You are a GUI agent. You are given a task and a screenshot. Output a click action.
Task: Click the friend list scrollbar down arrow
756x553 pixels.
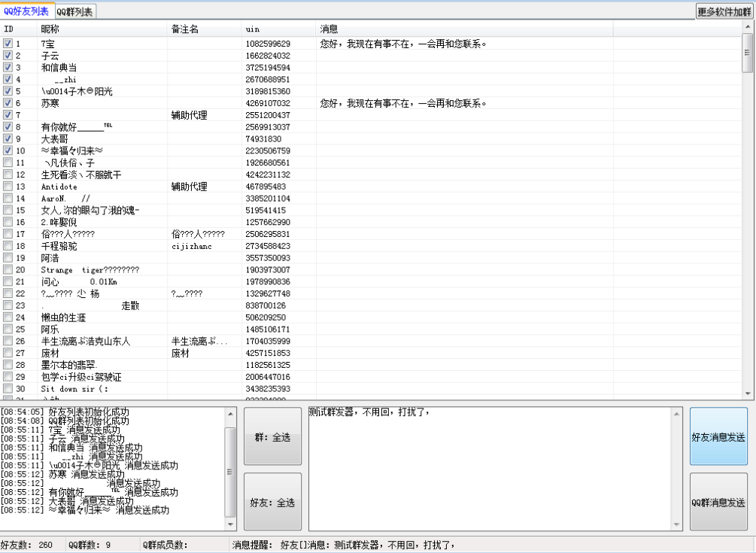[748, 394]
